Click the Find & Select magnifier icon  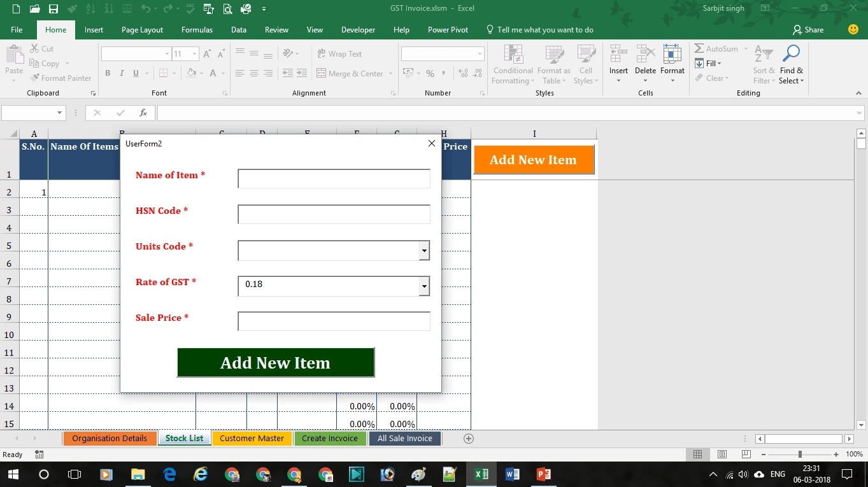point(791,53)
